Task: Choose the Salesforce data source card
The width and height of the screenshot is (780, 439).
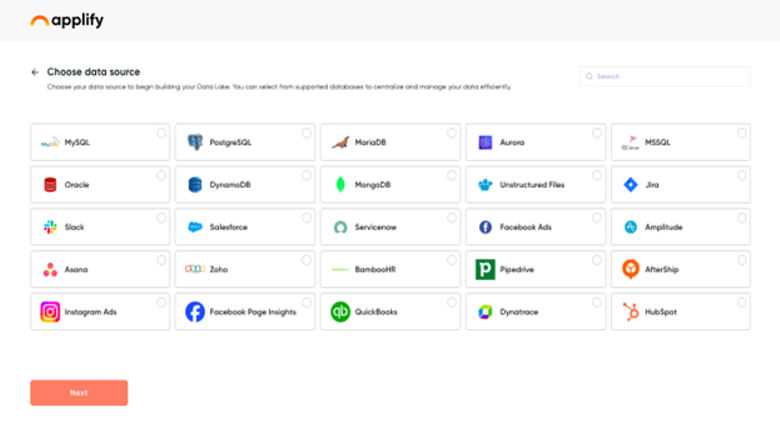Action: (245, 227)
